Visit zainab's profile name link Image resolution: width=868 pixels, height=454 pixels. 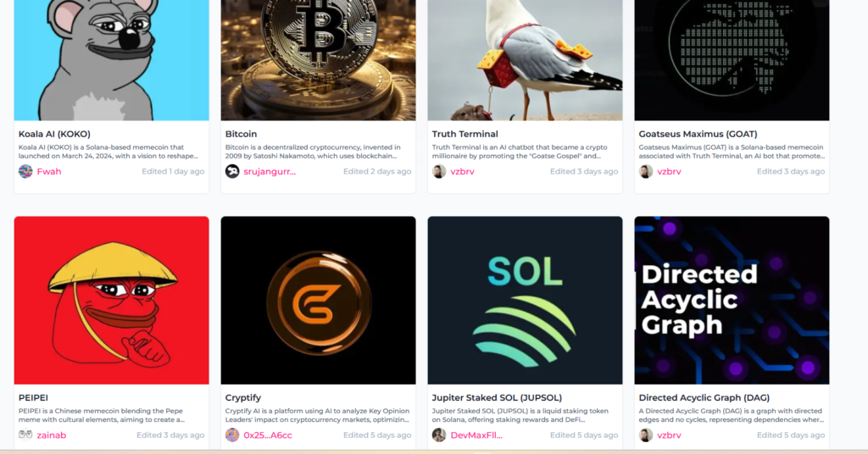[x=52, y=435]
